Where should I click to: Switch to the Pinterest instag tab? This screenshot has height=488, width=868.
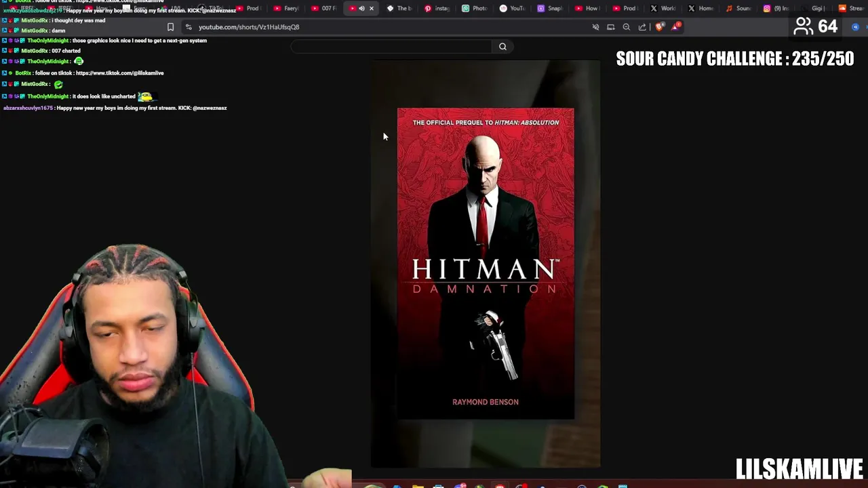click(437, 8)
